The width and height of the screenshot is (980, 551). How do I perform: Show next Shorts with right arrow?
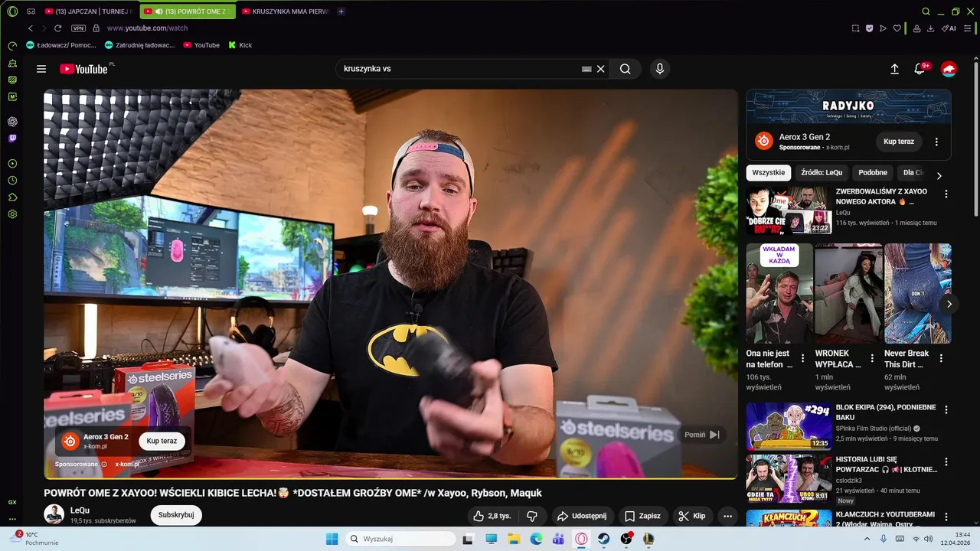[949, 304]
